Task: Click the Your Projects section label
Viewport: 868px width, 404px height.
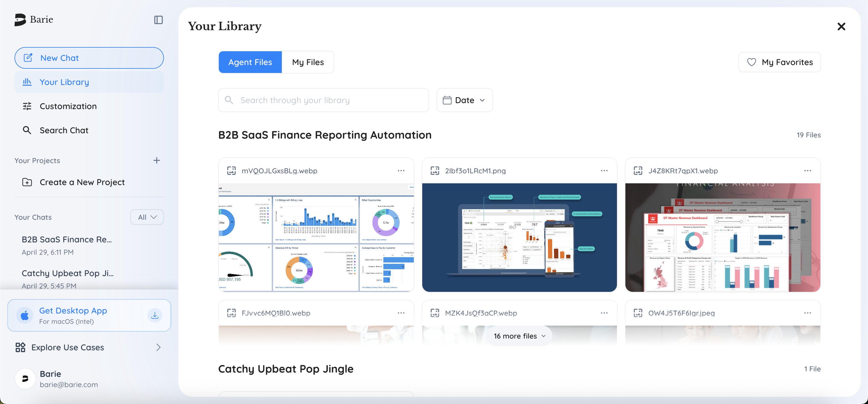Action: click(37, 160)
